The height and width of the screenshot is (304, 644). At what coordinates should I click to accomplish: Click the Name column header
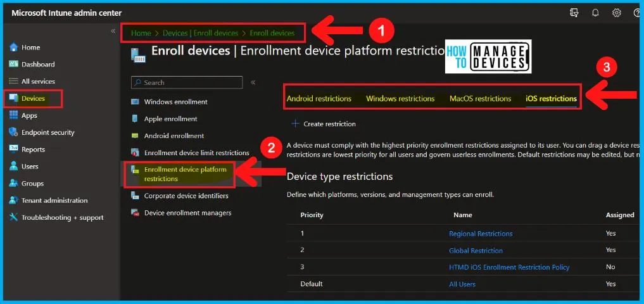(x=462, y=215)
